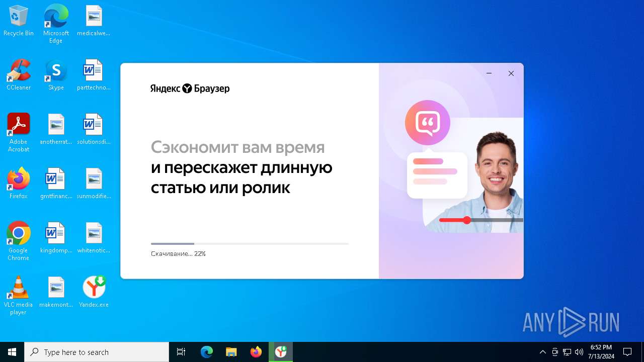Switch to Yandex installer taskbar button
644x362 pixels.
click(281, 352)
